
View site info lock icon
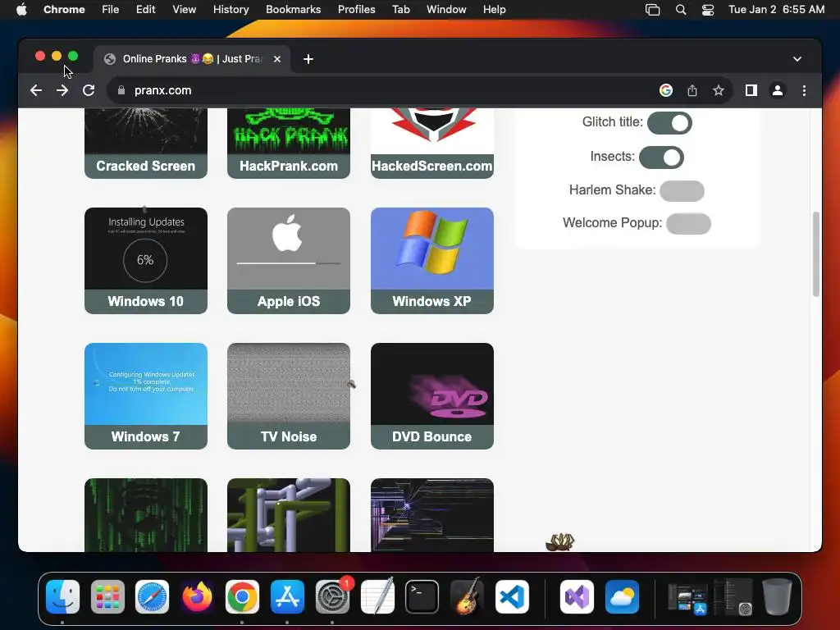[x=121, y=90]
